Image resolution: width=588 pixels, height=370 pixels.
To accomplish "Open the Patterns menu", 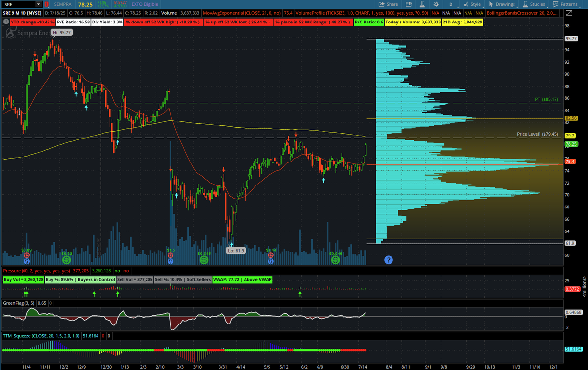I will (x=565, y=4).
